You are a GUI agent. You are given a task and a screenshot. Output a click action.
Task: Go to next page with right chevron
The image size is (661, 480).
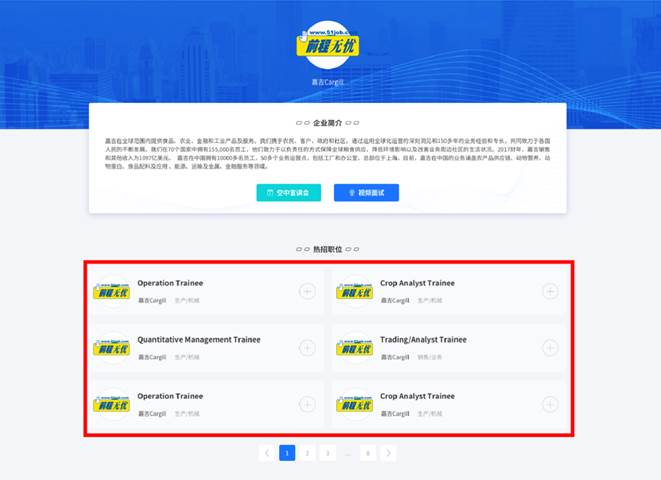(388, 453)
